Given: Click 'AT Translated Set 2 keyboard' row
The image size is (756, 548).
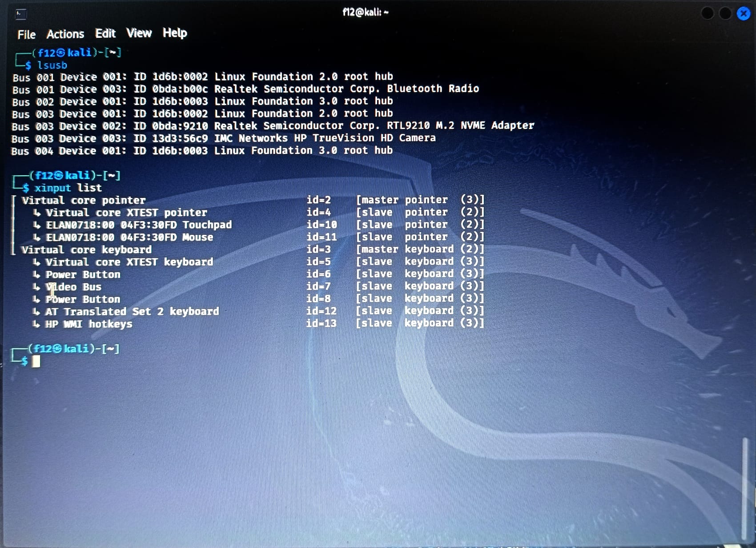Looking at the screenshot, I should pyautogui.click(x=258, y=311).
